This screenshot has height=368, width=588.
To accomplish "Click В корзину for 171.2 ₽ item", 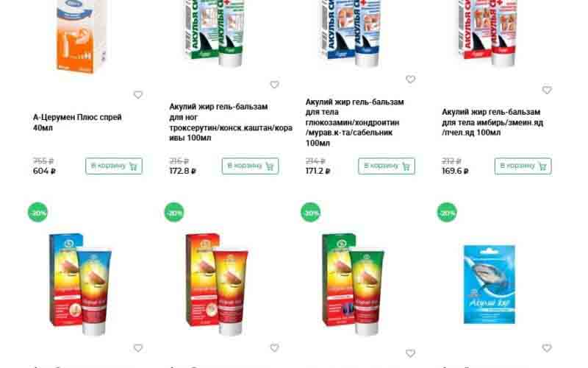I will click(387, 166).
